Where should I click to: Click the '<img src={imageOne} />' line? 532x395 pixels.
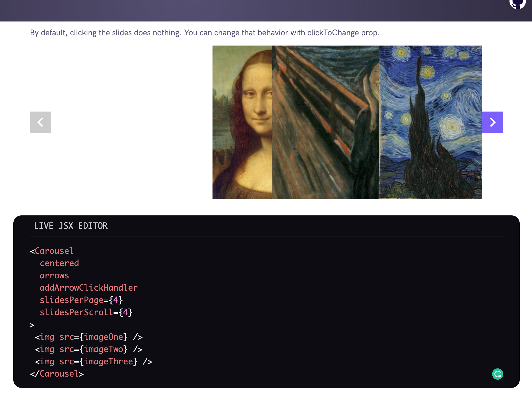pos(89,337)
